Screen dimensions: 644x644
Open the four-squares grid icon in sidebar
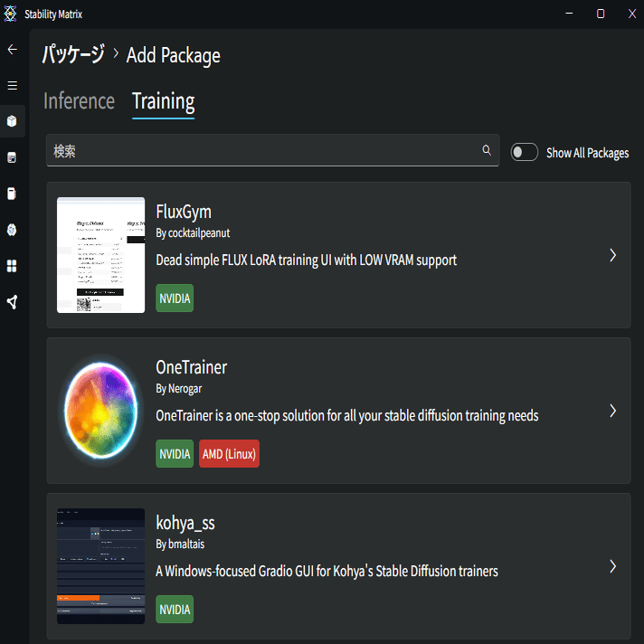point(13,266)
